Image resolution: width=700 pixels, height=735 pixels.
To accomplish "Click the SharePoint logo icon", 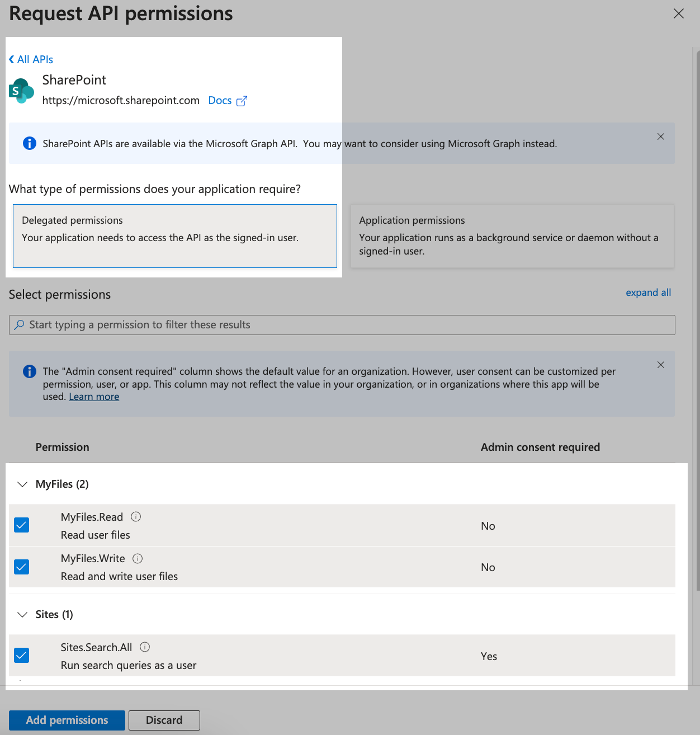I will 21,91.
